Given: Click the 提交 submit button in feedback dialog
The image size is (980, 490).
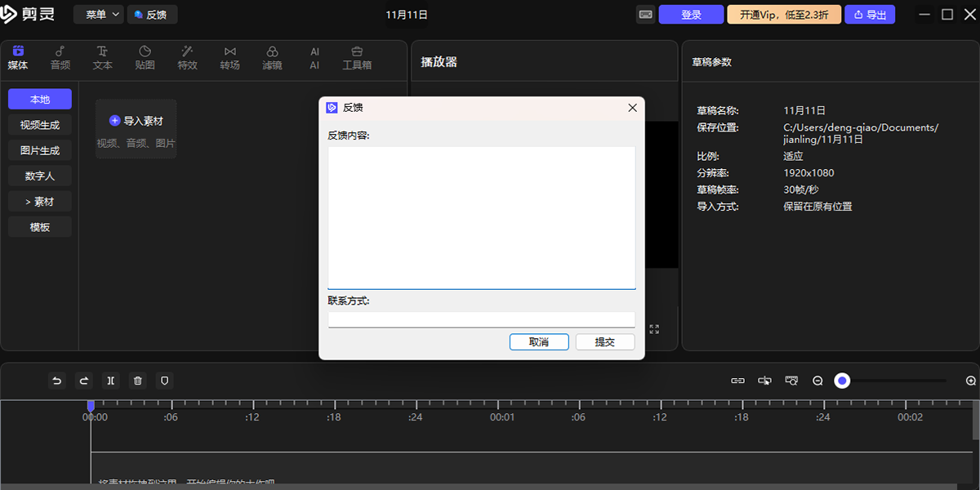Looking at the screenshot, I should (x=604, y=341).
